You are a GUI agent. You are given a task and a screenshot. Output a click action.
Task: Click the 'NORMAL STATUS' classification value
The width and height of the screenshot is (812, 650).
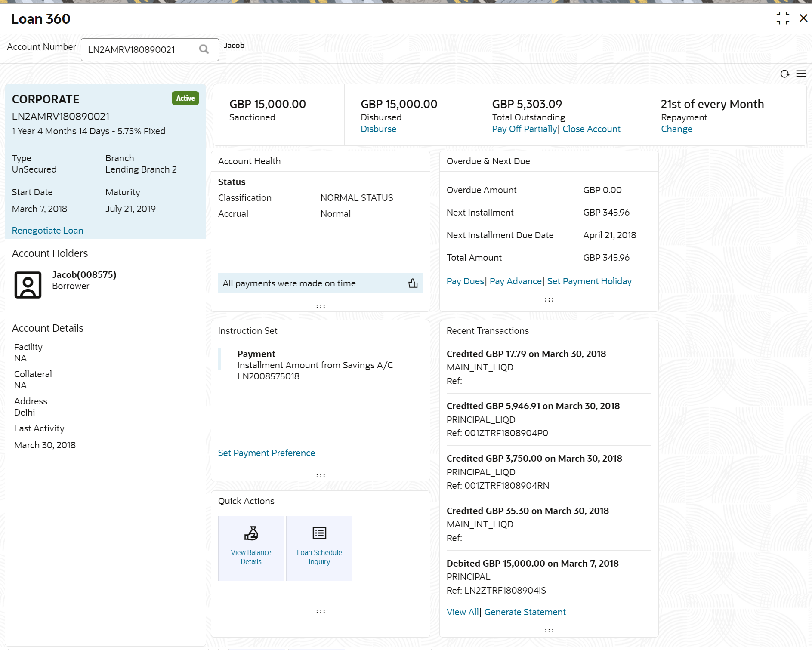click(357, 198)
